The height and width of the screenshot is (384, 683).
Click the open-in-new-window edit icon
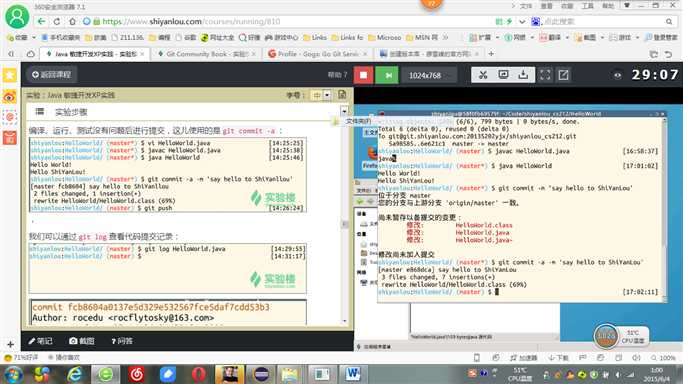(x=563, y=75)
